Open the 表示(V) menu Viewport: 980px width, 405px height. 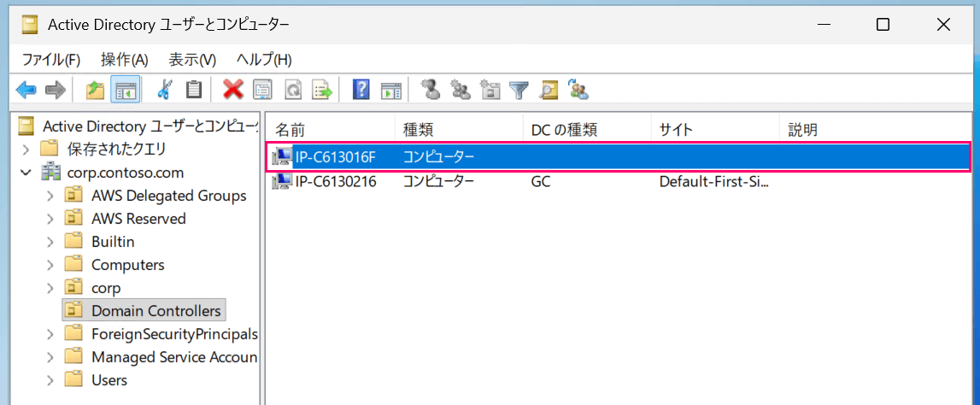(x=192, y=60)
